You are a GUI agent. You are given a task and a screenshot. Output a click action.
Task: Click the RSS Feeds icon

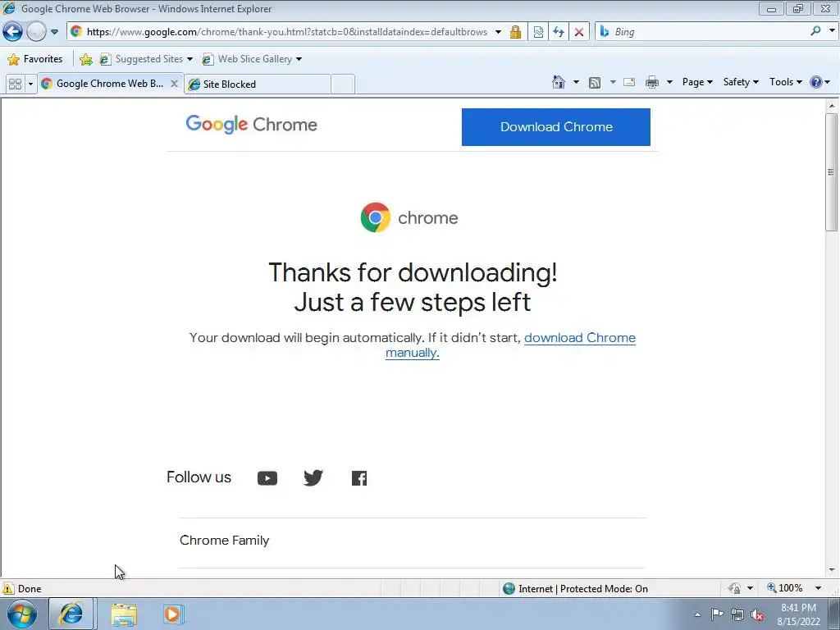pos(595,82)
